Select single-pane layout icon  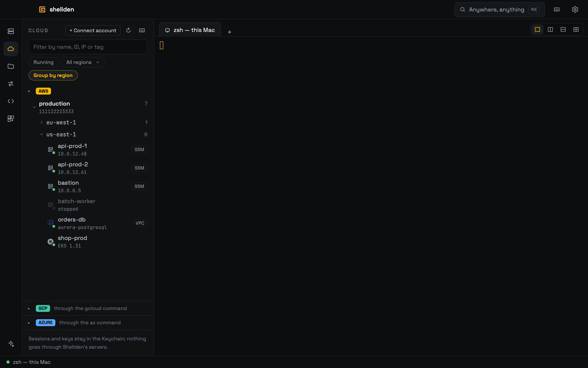point(537,29)
